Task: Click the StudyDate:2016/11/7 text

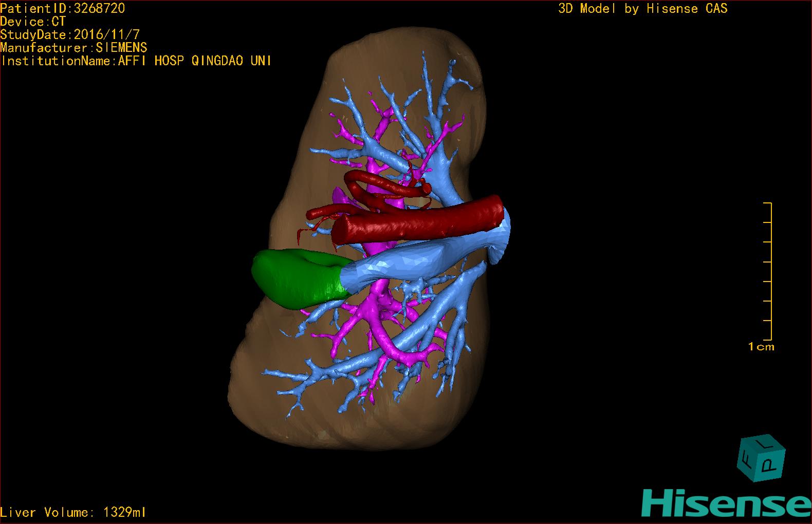Action: pyautogui.click(x=70, y=35)
